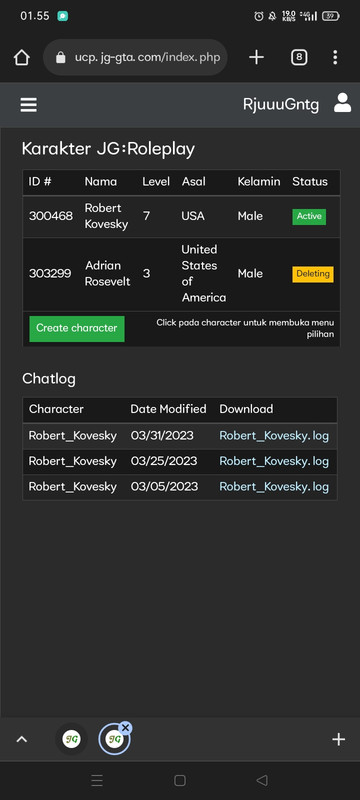Screen dimensions: 360x800
Task: Click the 03/31/2023 date cell
Action: coord(162,436)
